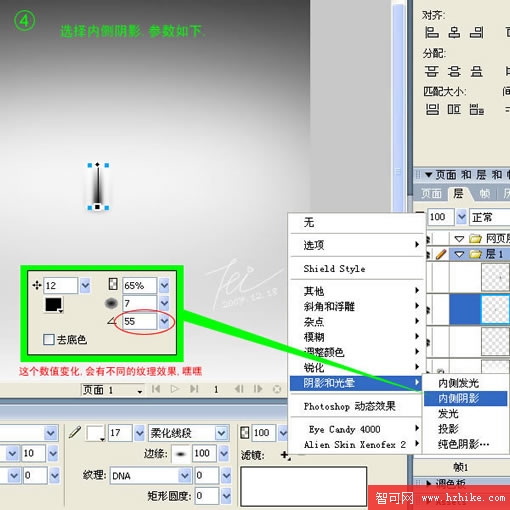Choose 内侧阴影 from the submenu
The height and width of the screenshot is (510, 510).
[465, 398]
